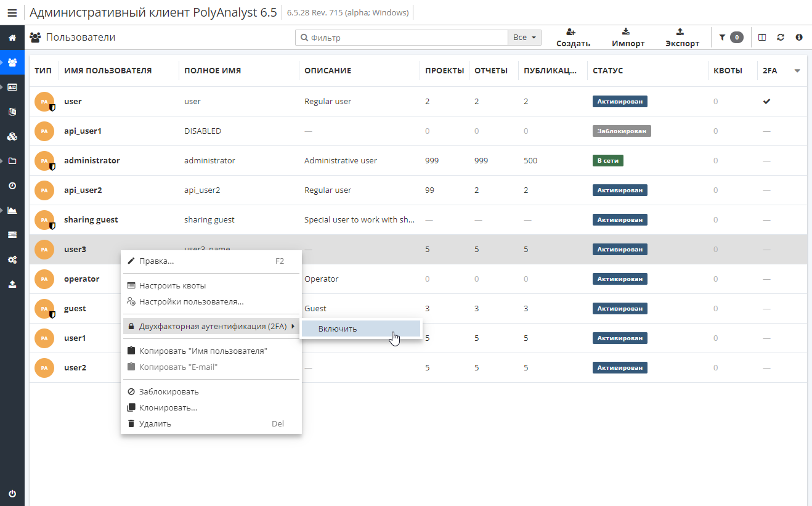Expand sidebar arrow beside folder icon
This screenshot has height=506, width=812.
coord(2,161)
